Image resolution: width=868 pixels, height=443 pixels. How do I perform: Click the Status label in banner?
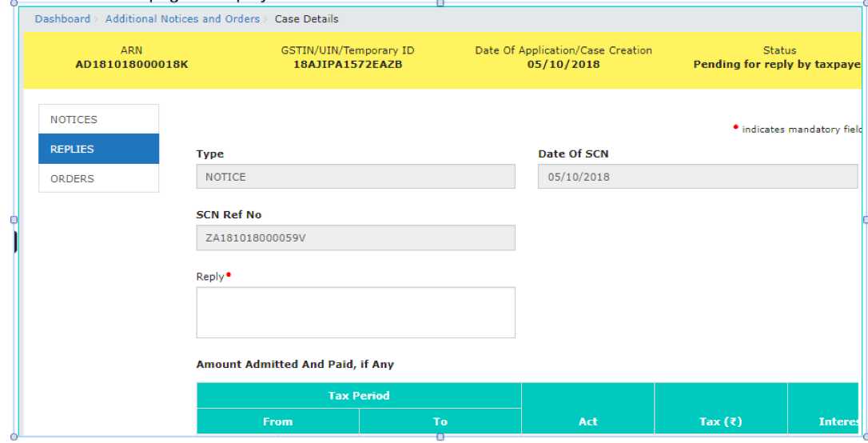[x=779, y=50]
